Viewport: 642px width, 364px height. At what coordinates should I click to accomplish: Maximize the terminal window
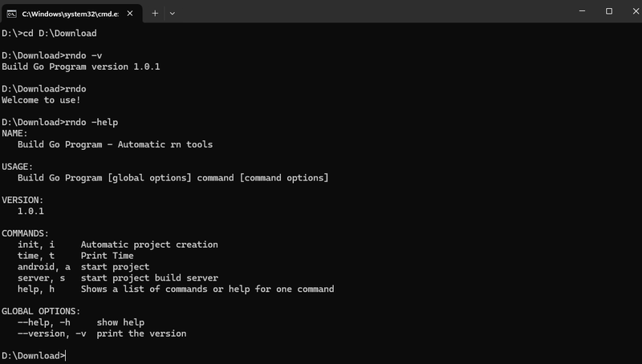click(x=609, y=11)
